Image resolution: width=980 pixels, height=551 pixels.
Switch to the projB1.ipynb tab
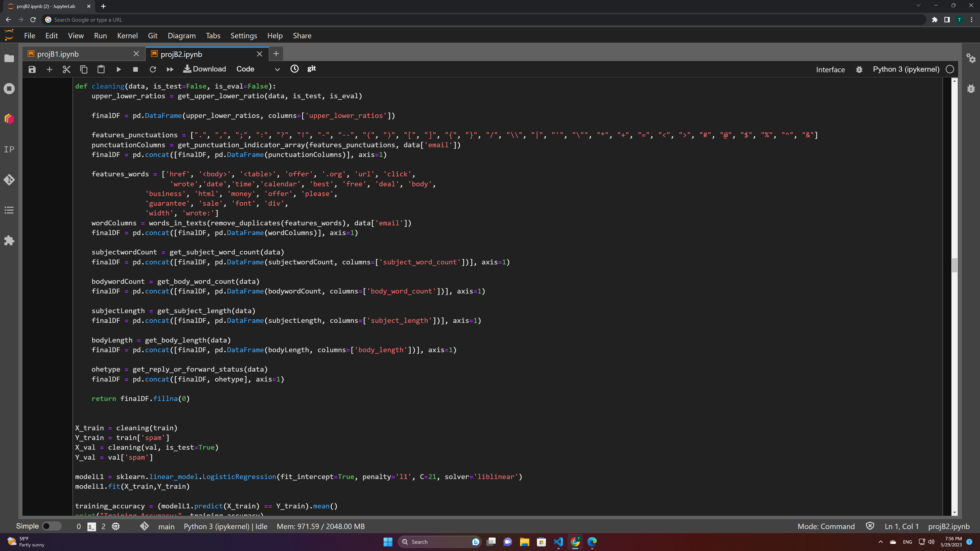(58, 54)
